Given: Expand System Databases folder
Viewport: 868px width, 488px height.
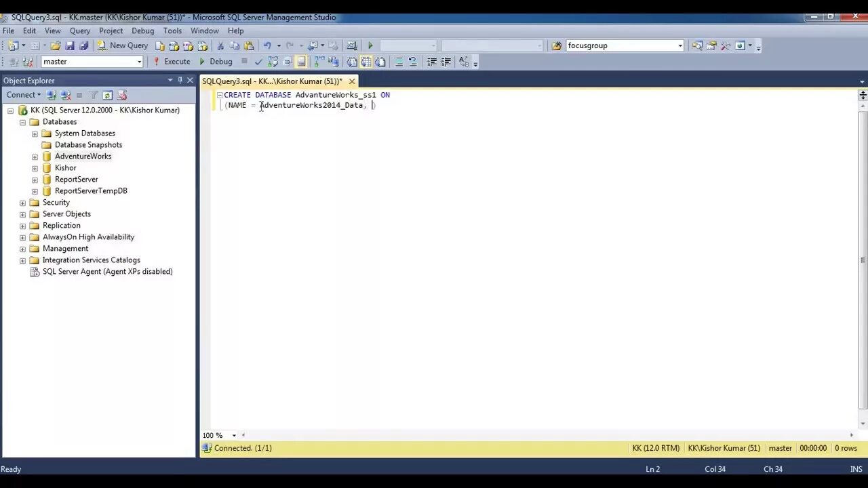Looking at the screenshot, I should click(x=35, y=134).
